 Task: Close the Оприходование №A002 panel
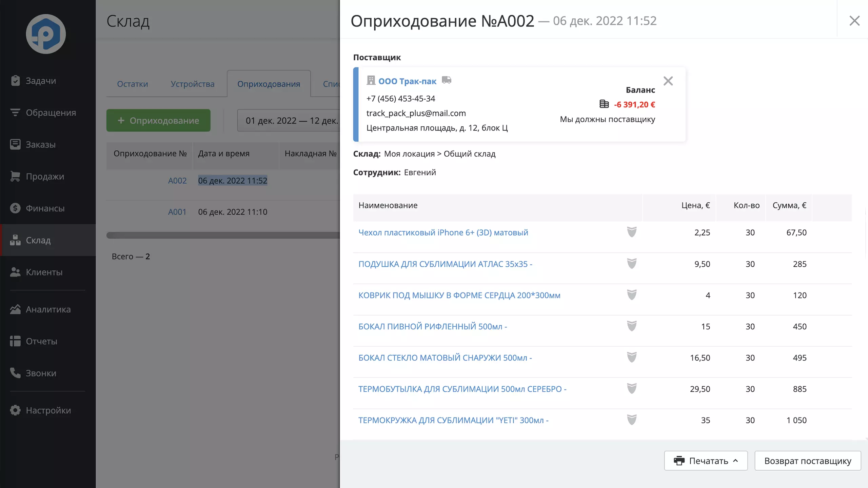(854, 21)
